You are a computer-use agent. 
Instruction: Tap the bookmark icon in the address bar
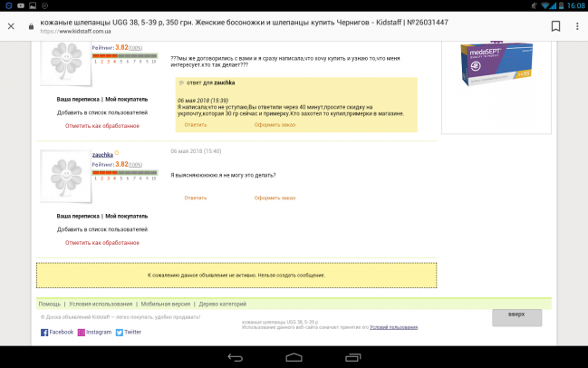pyautogui.click(x=555, y=26)
